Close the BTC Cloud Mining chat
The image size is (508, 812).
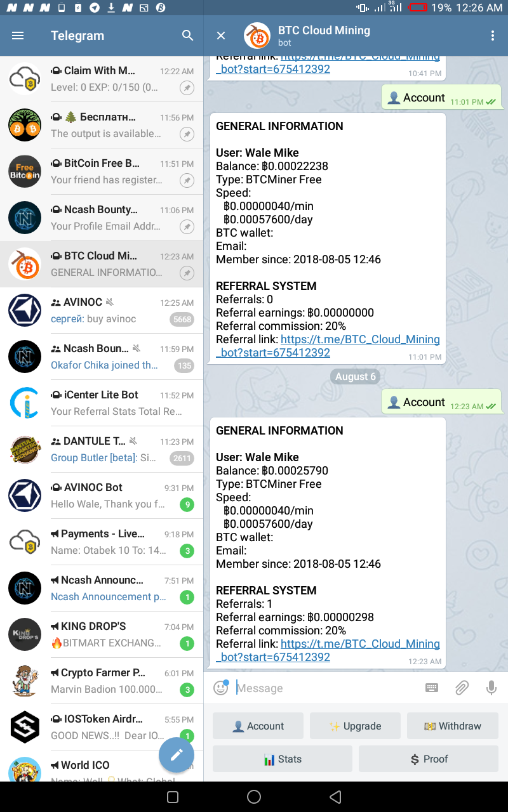point(221,36)
